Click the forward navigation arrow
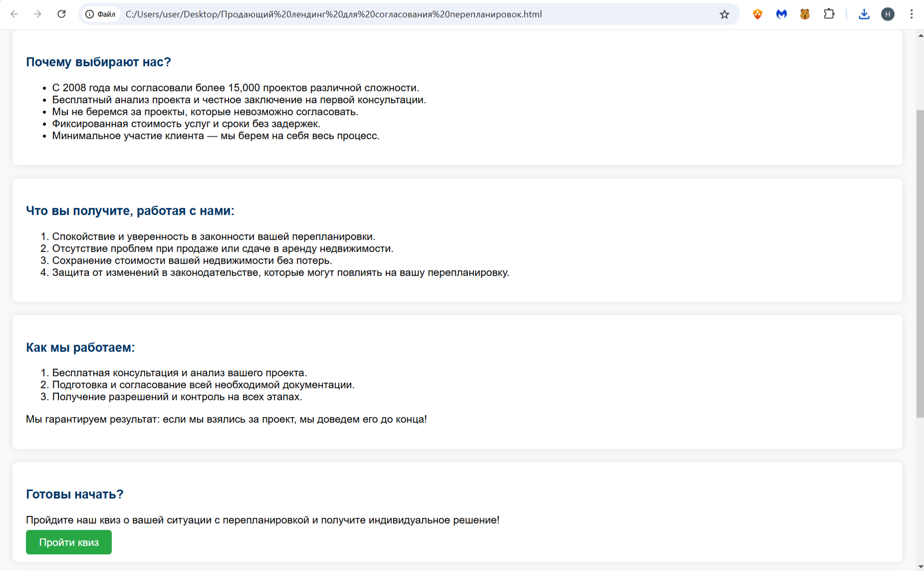The height and width of the screenshot is (571, 924). pos(37,14)
